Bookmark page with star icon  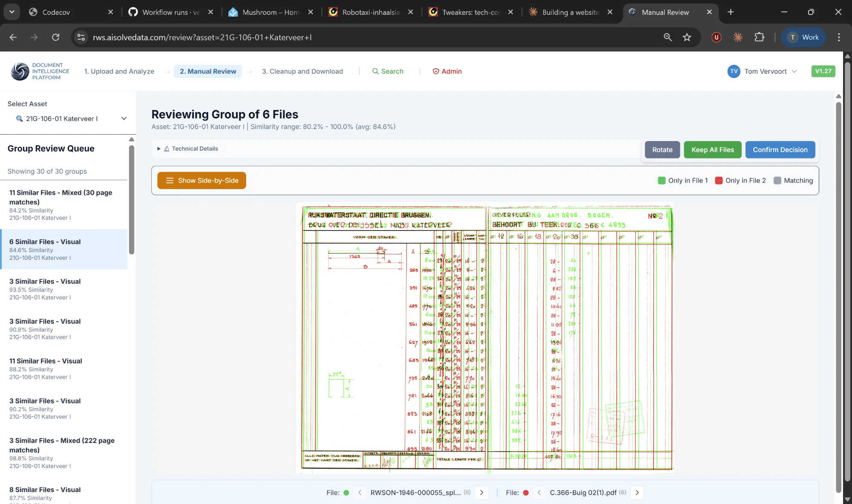(687, 37)
